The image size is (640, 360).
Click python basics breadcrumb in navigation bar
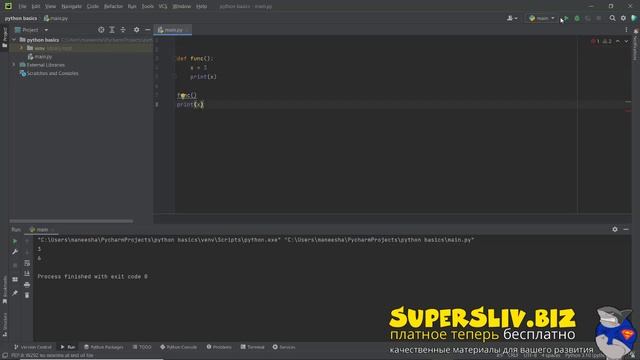tap(21, 18)
